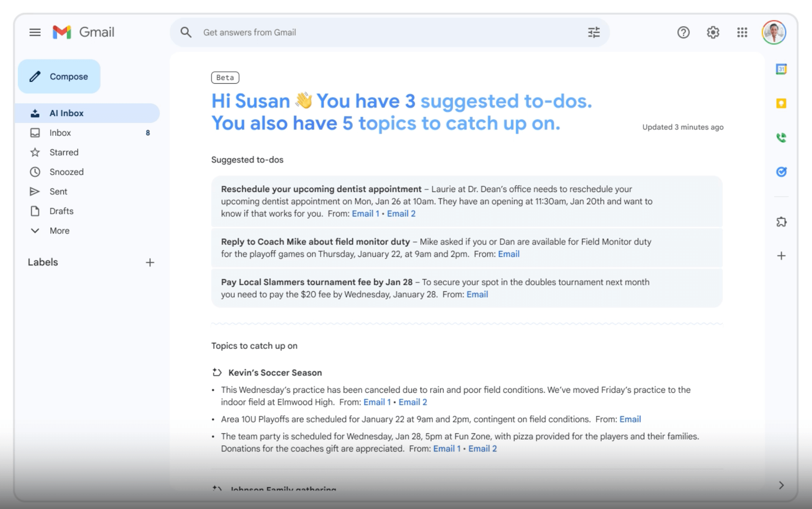Open the Google apps grid
Viewport: 812px width, 509px height.
(x=743, y=33)
